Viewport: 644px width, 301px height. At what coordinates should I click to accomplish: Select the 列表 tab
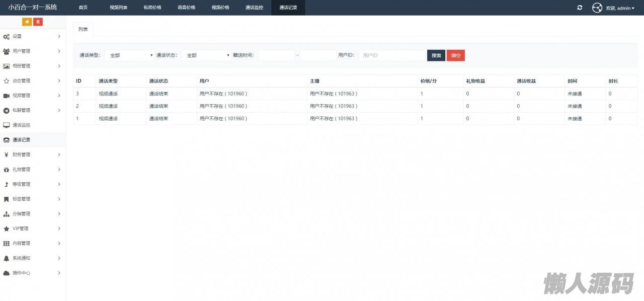[83, 29]
